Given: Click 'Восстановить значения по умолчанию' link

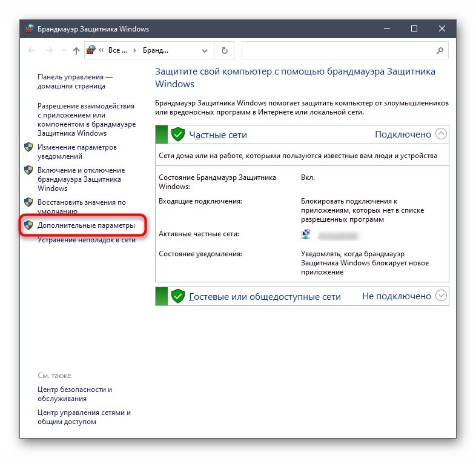Looking at the screenshot, I should 82,206.
